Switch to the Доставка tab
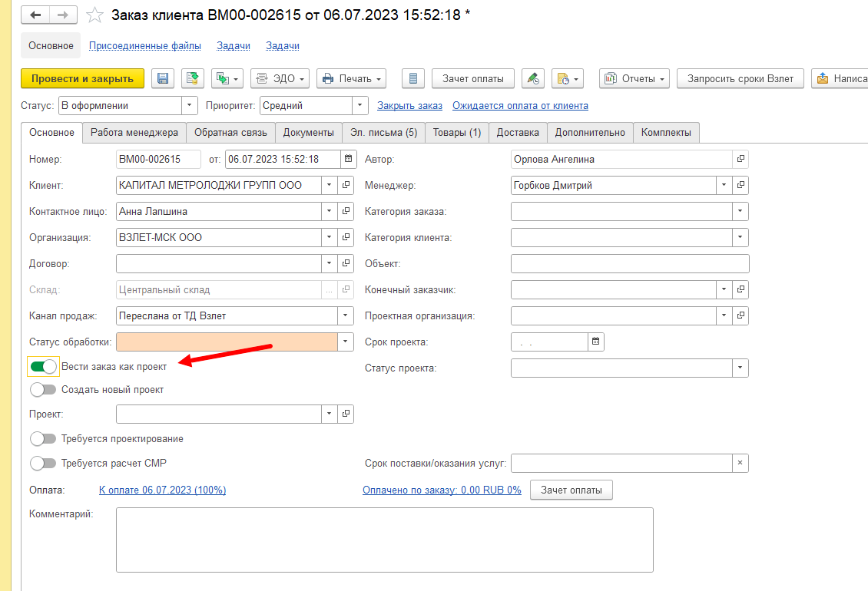 tap(518, 133)
